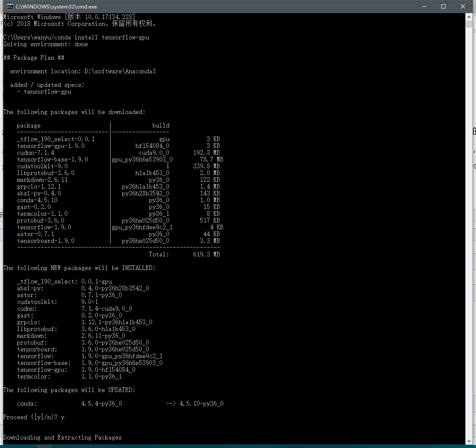Click grpcio-1.12.1 package row
Image resolution: width=476 pixels, height=448 pixels.
pos(119,186)
